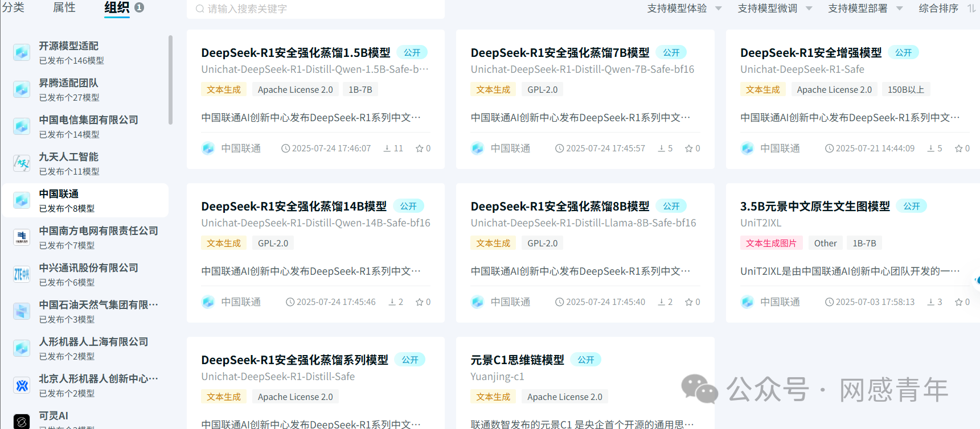Switch to the 组织 tab
The height and width of the screenshot is (429, 980).
point(117,7)
